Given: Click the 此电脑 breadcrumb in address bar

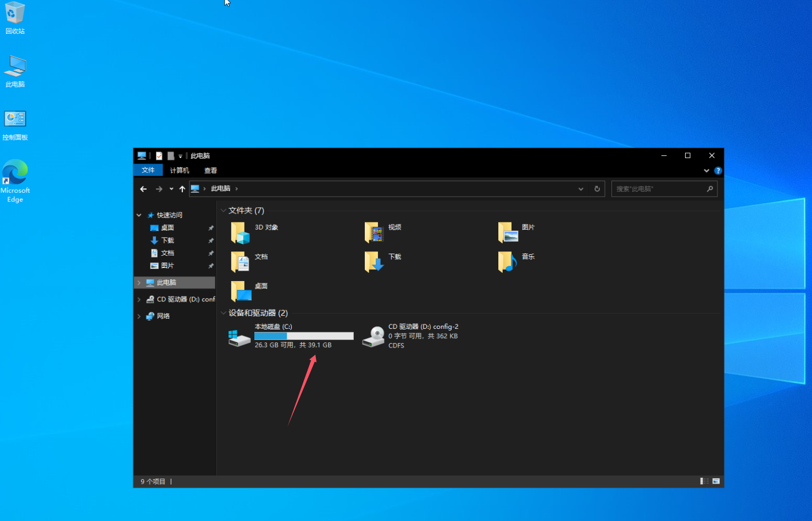Looking at the screenshot, I should tap(221, 188).
